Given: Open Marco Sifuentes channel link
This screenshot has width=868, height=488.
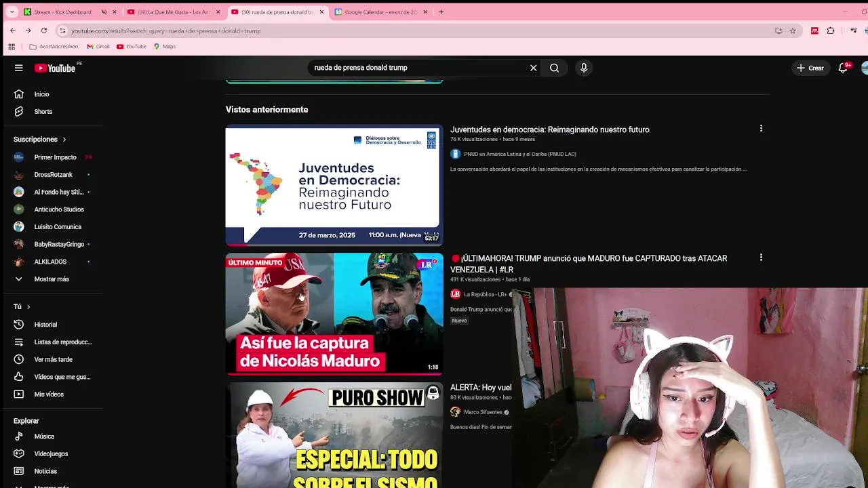Looking at the screenshot, I should point(483,412).
